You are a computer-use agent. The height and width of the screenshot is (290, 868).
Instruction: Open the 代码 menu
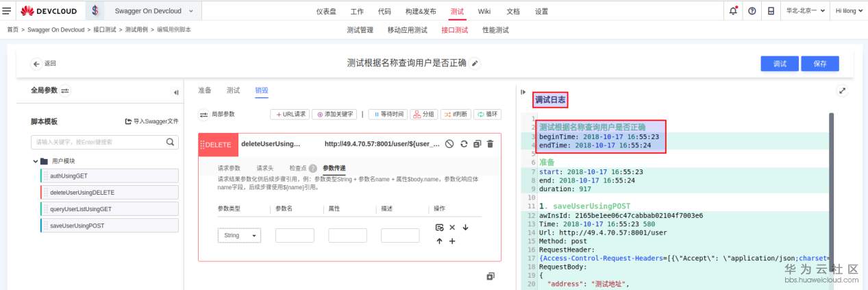coord(384,11)
